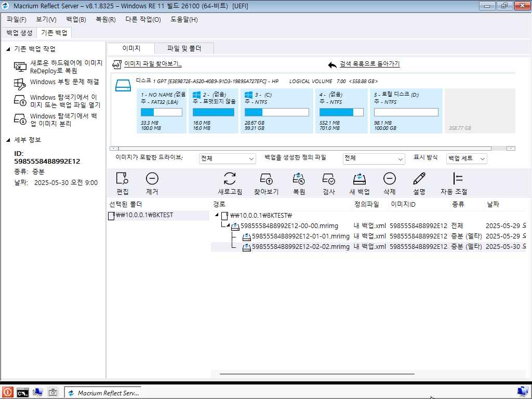The image size is (532, 399).
Task: Select partition 3 (C:) NTFS block
Action: 277,111
